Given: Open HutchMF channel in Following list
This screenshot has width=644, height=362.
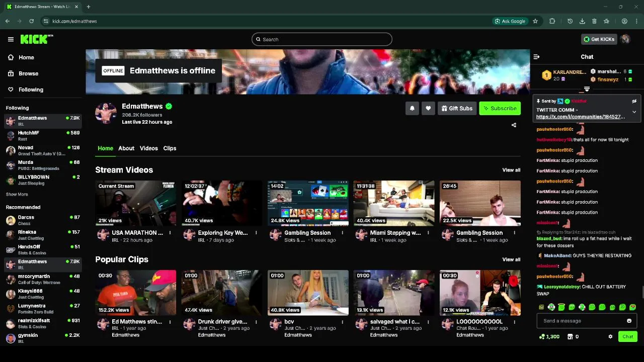Looking at the screenshot, I should point(43,136).
